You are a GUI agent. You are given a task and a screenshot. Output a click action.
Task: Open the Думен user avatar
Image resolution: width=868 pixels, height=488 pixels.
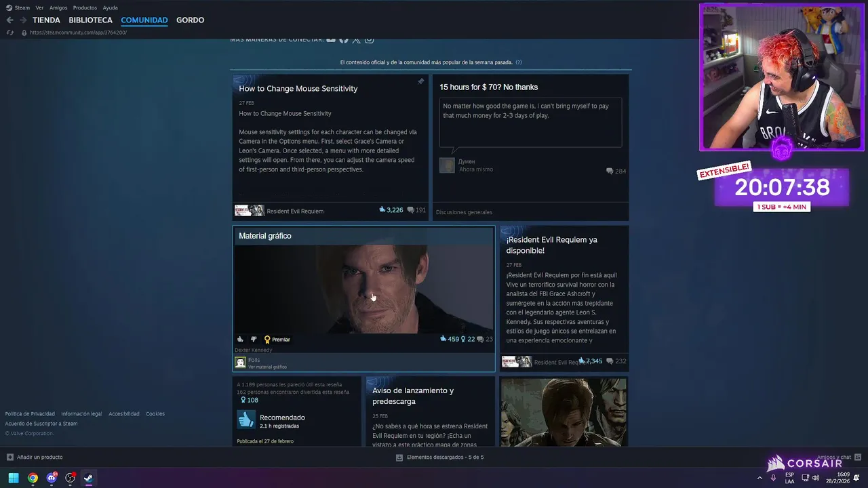point(447,165)
